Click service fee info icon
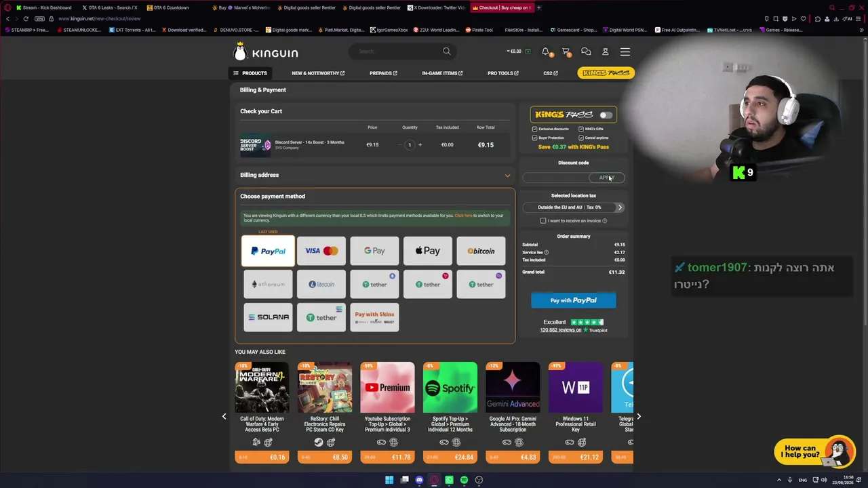Image resolution: width=868 pixels, height=488 pixels. [x=546, y=252]
